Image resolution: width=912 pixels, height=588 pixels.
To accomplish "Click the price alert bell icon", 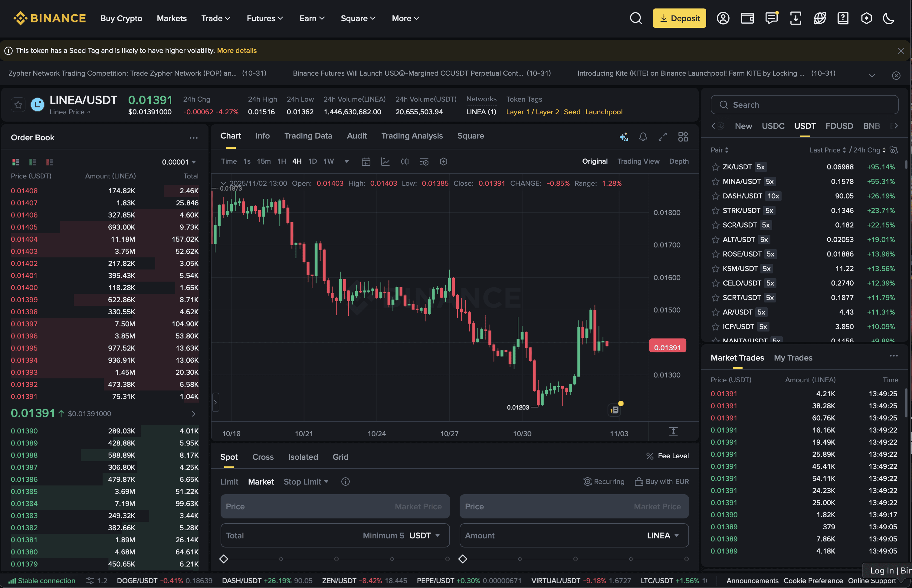I will (643, 137).
